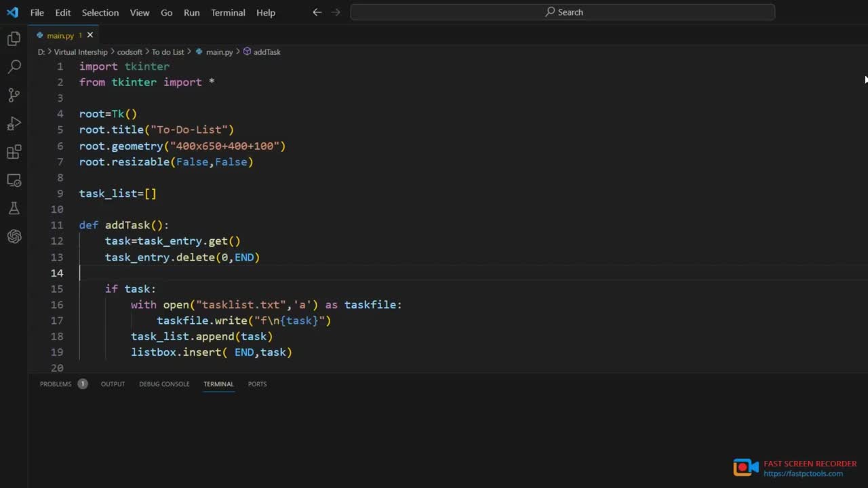Expand the codsoft breadcrumb folder
This screenshot has height=488, width=868.
point(130,52)
